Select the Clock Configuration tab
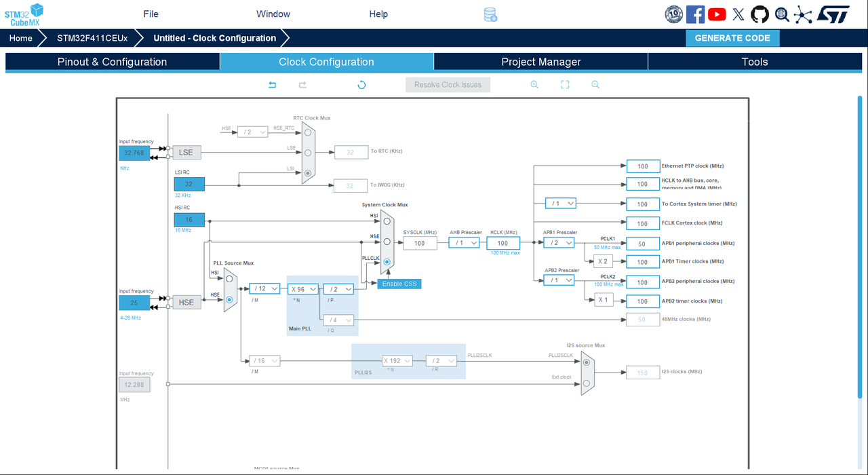The height and width of the screenshot is (475, 868). point(327,62)
